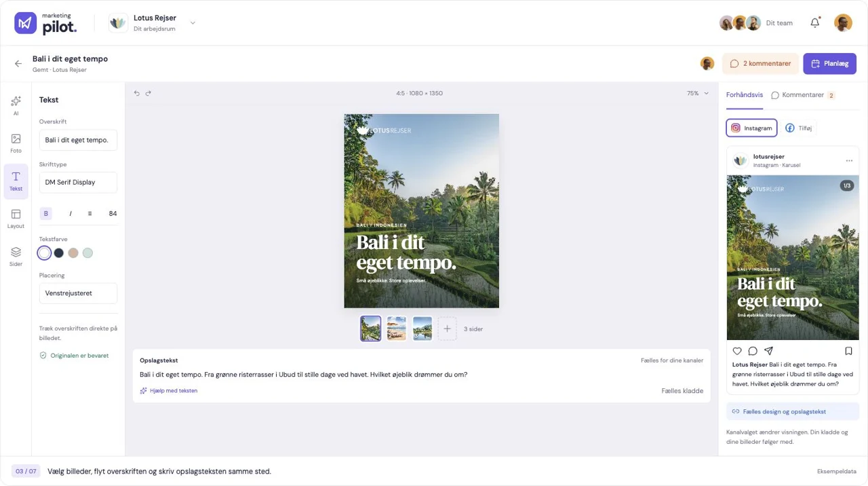Viewport: 868px width, 486px height.
Task: Click the Planlæg button
Action: coord(830,64)
